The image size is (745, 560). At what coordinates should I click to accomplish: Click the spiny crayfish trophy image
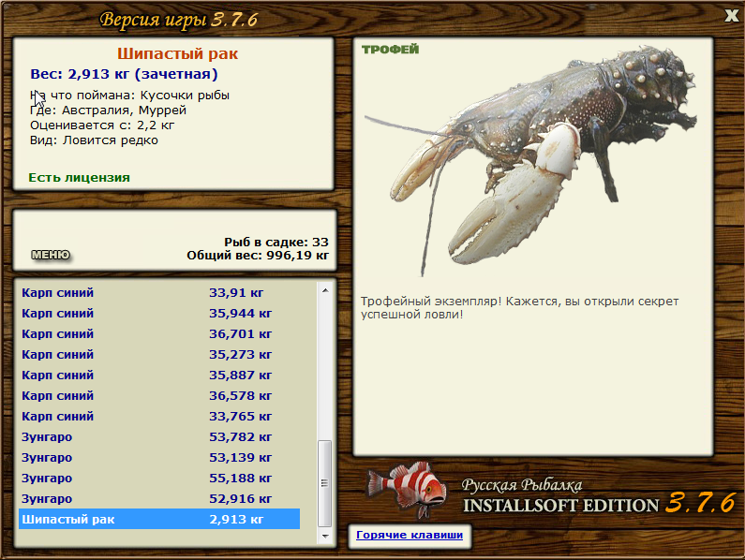pos(529,159)
